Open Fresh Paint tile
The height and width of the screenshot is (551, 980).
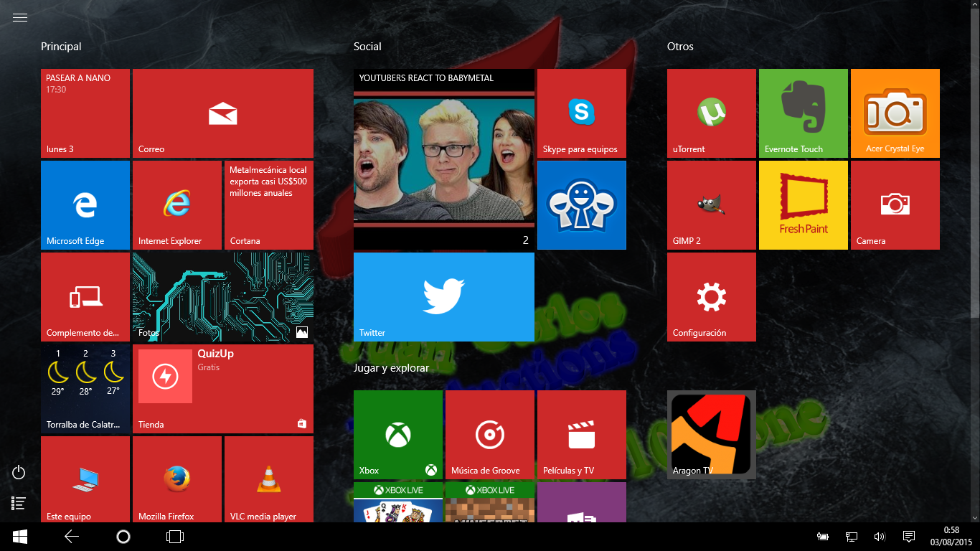click(x=804, y=205)
